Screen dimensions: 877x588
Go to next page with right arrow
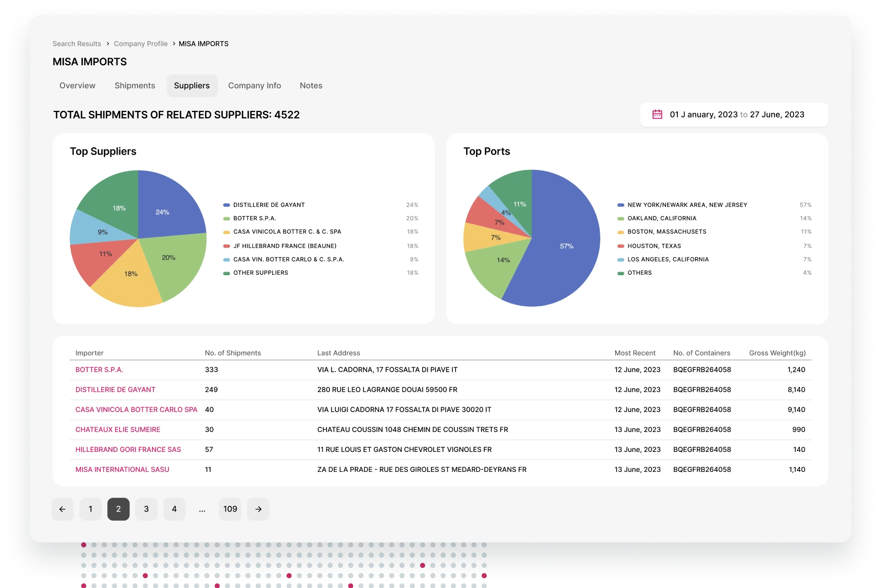[x=258, y=509]
